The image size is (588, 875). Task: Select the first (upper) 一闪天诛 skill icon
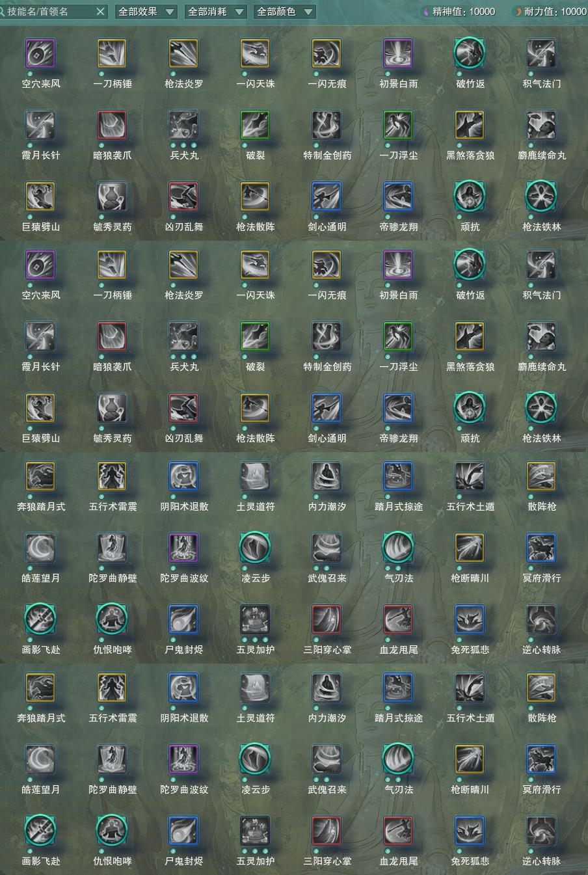(x=255, y=53)
